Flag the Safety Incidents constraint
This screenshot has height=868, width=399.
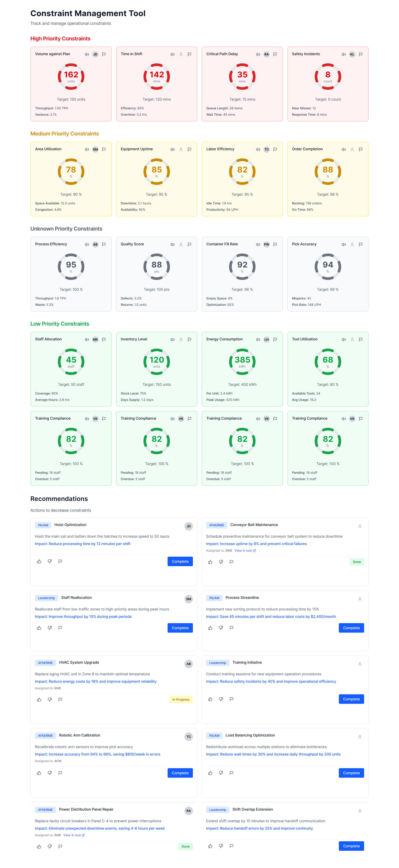[360, 54]
